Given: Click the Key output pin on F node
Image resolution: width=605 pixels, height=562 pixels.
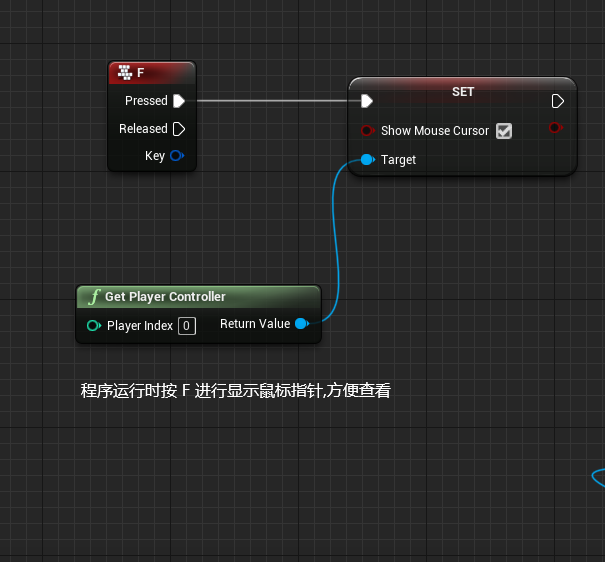Looking at the screenshot, I should coord(177,156).
